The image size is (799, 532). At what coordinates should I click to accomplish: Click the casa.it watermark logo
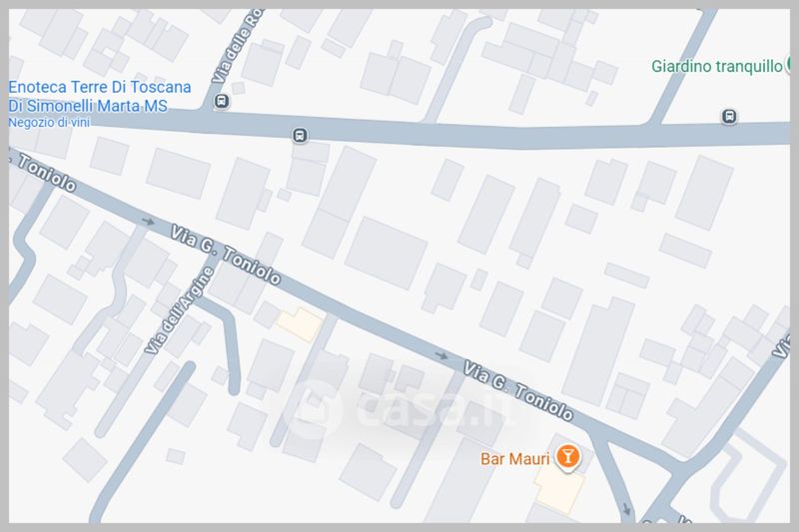tap(402, 409)
